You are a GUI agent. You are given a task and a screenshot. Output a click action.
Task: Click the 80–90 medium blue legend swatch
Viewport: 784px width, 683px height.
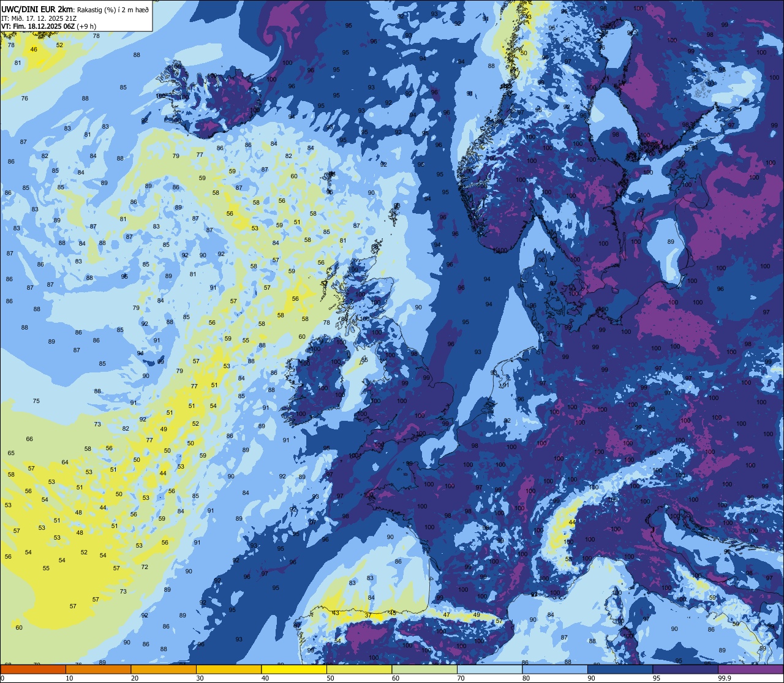[x=555, y=669]
